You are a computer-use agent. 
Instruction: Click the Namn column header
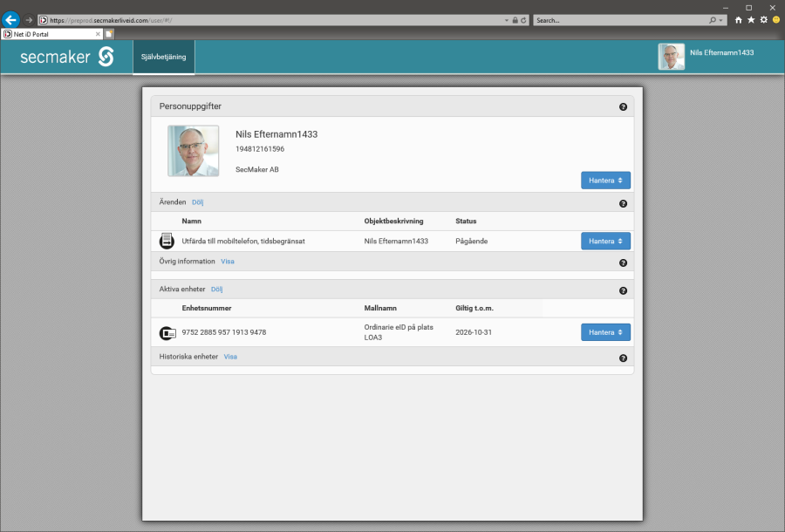(191, 222)
